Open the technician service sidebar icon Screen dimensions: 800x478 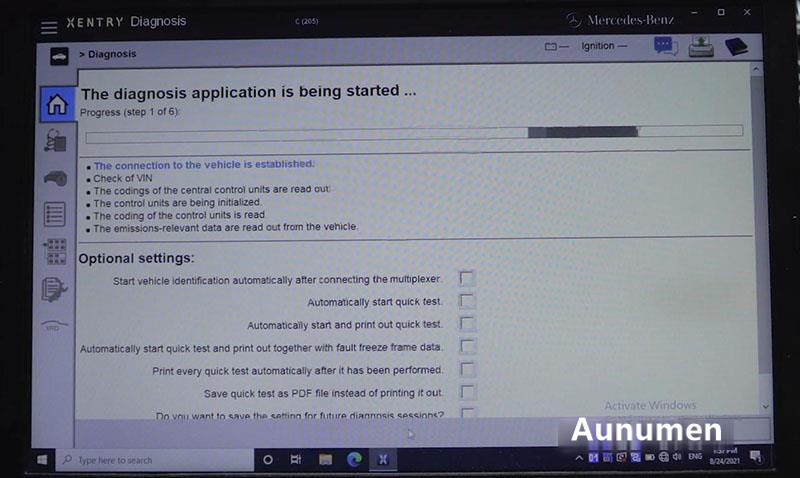click(55, 141)
